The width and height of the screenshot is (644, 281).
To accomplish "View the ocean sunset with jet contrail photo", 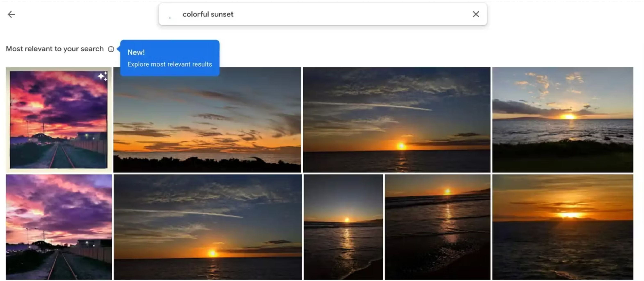I will click(397, 119).
